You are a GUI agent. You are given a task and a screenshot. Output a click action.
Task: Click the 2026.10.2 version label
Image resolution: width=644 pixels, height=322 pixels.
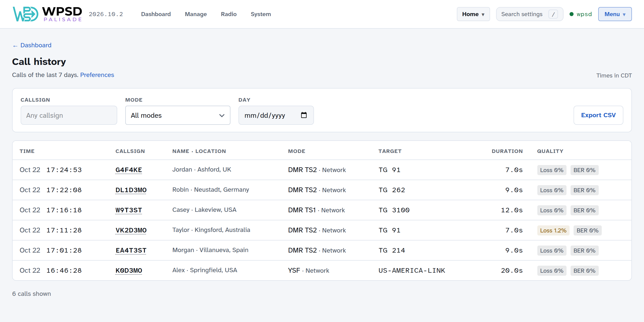(x=106, y=14)
